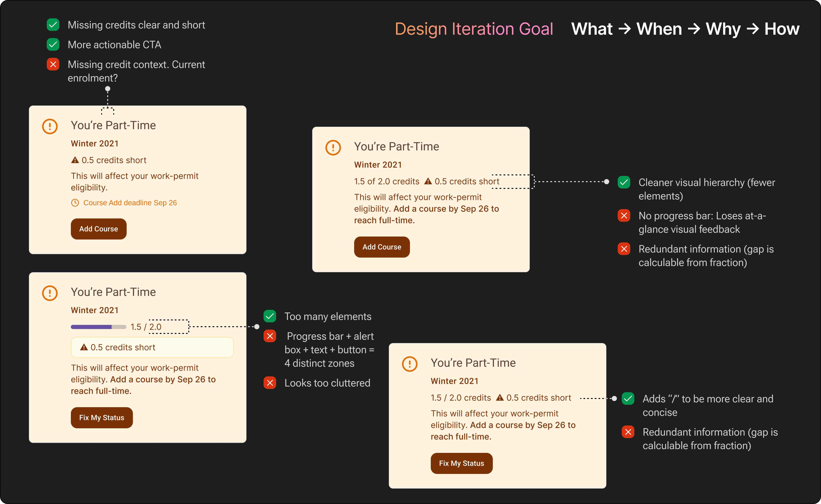Click the purple credits progress bar
This screenshot has height=504, width=821.
98,327
